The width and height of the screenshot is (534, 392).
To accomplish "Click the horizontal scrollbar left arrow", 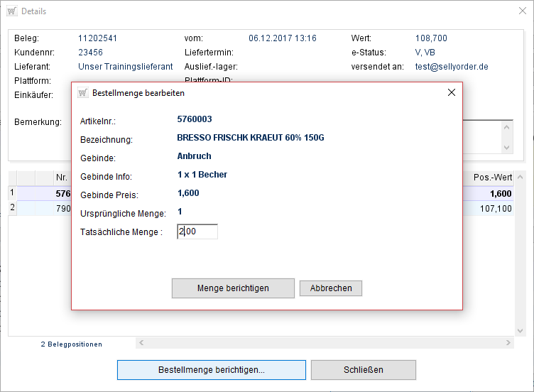I will 141,343.
